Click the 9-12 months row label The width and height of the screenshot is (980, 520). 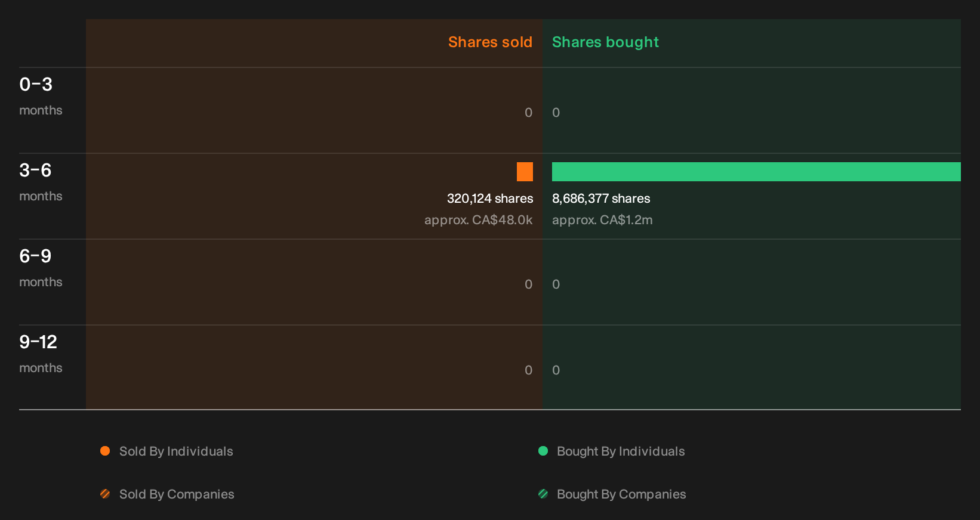pos(41,354)
